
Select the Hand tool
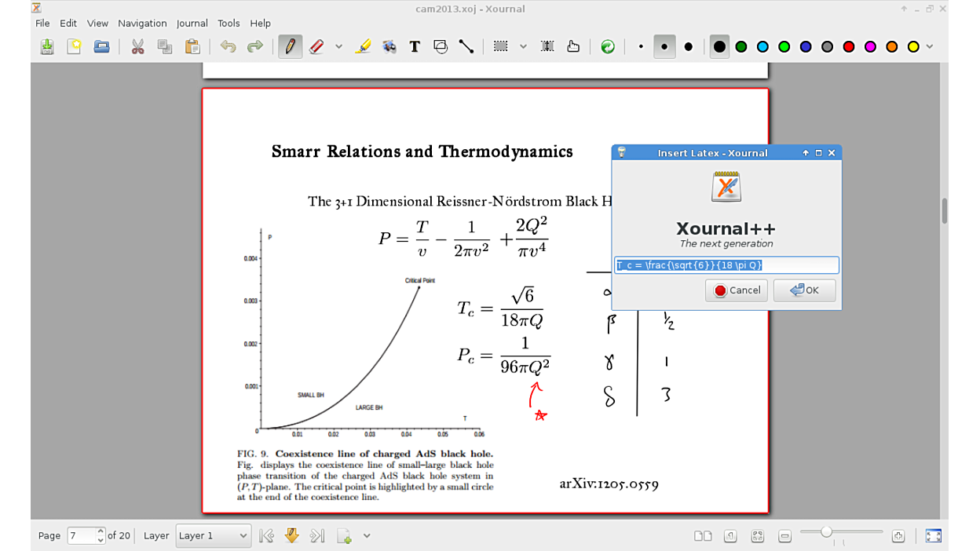(x=573, y=47)
